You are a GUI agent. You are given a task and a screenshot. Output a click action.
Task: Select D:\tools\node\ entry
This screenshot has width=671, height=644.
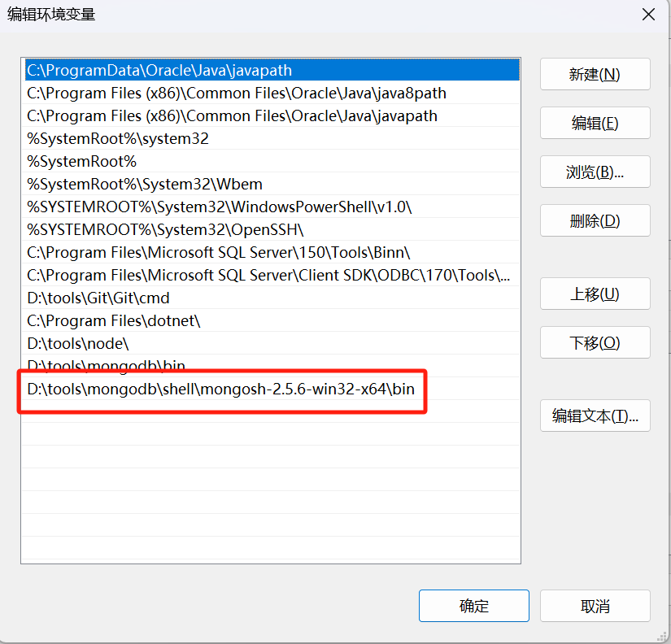(272, 343)
